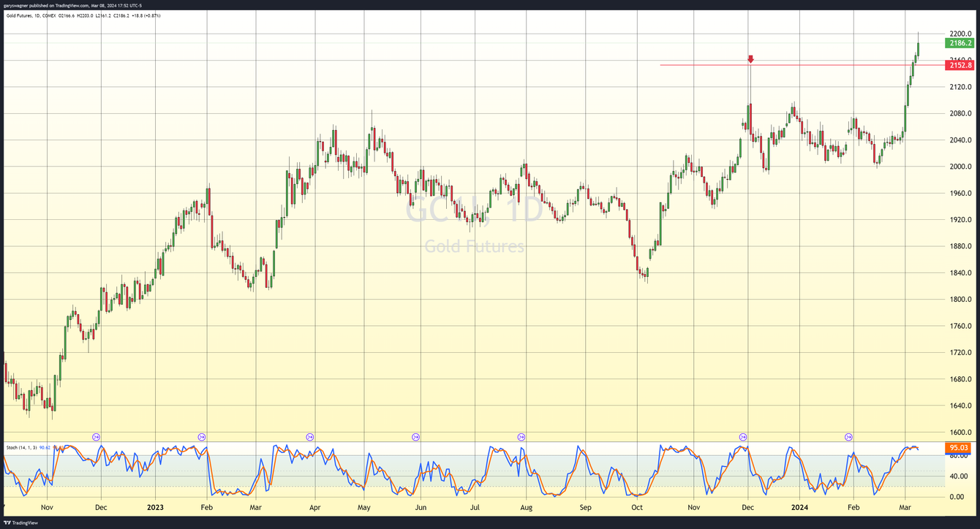Click the red down-arrow marker above the price line
Viewport: 980px width, 529px height.
[x=750, y=58]
